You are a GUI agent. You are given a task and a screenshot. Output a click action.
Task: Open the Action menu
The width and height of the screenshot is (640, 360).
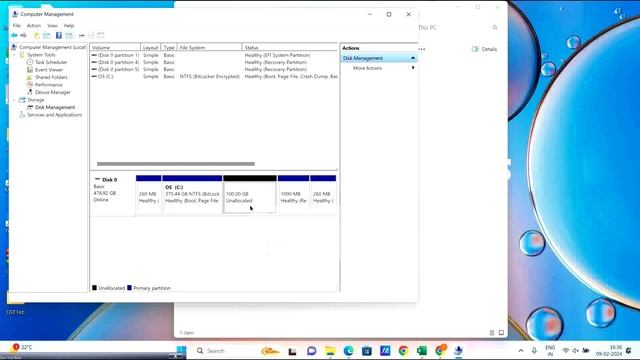tap(34, 25)
